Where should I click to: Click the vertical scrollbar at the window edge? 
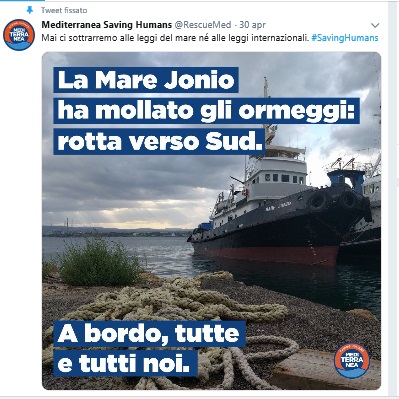(393, 199)
